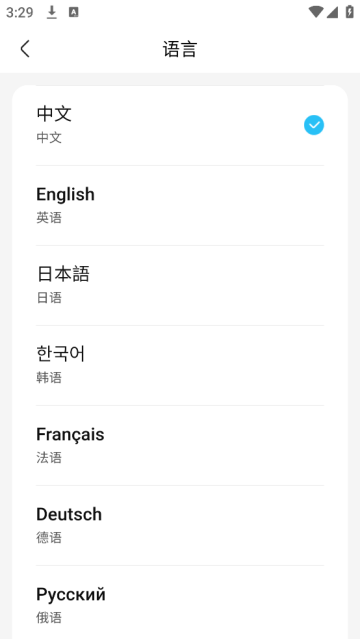Select 日本語 language option
Screen dimensions: 360x639
pyautogui.click(x=180, y=285)
